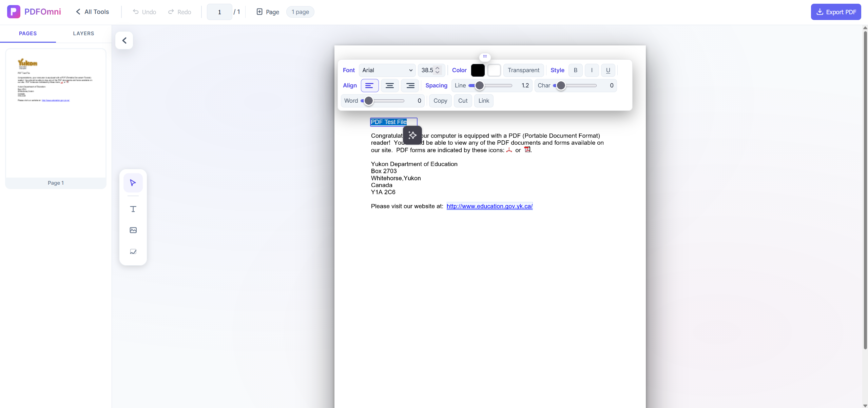Align text left

(x=369, y=85)
